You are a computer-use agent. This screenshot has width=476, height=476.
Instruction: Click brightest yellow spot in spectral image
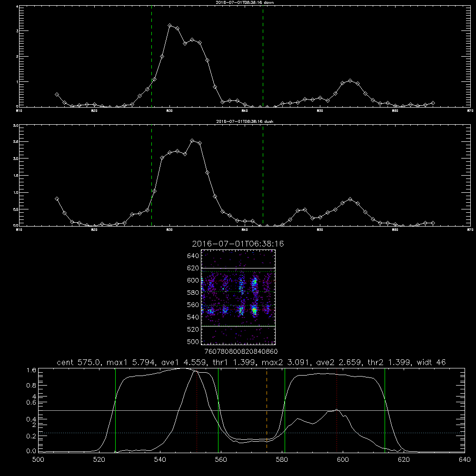[254, 310]
